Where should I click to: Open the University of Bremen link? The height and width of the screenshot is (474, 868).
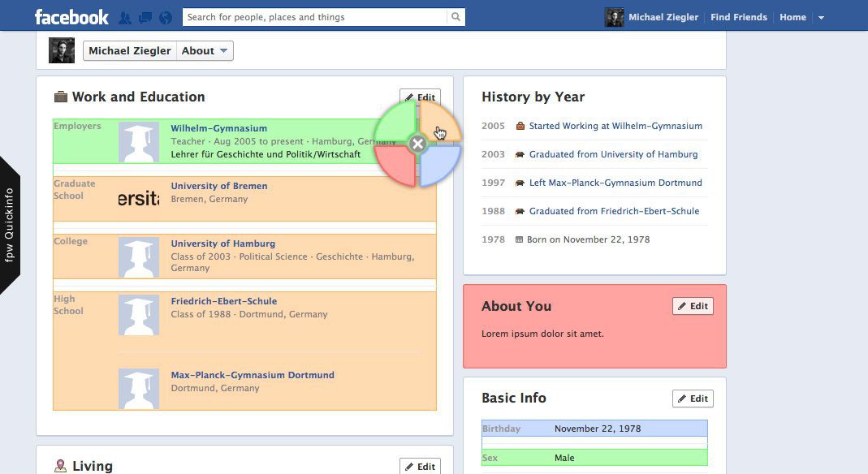coord(218,186)
